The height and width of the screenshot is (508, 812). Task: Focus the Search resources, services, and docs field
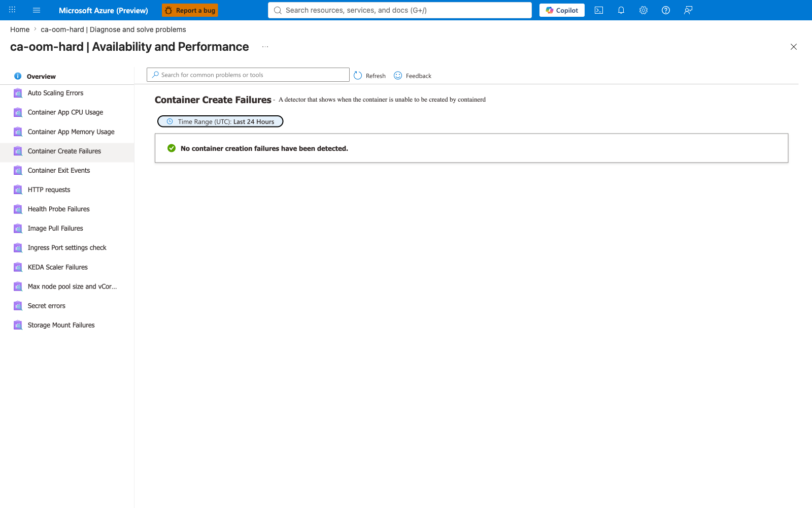coord(400,10)
